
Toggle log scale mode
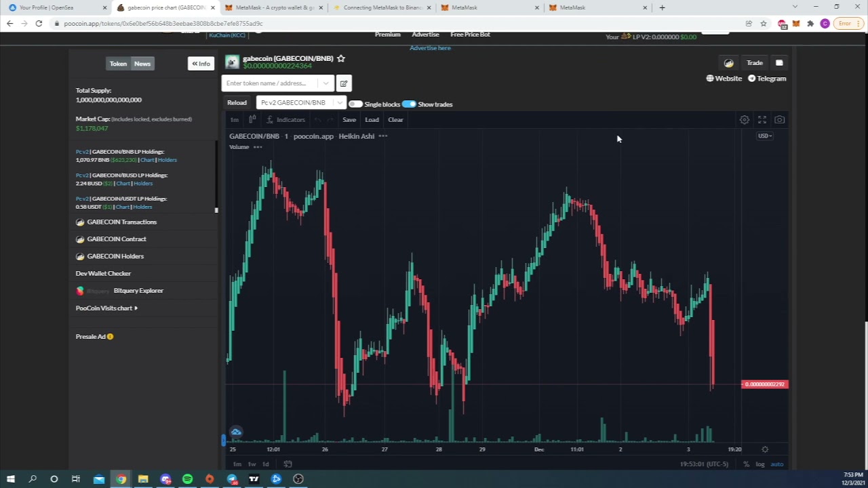click(x=760, y=464)
